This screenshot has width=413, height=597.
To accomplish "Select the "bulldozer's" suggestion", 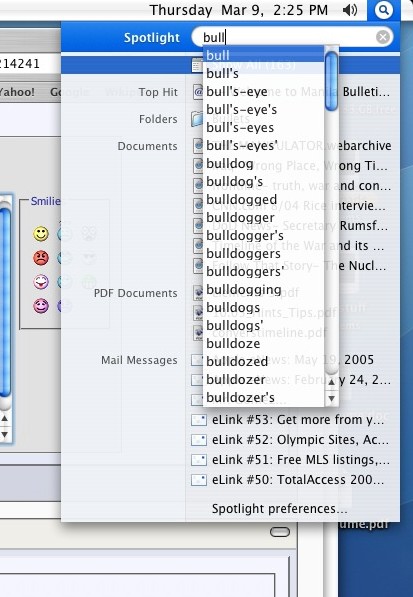I will click(263, 397).
